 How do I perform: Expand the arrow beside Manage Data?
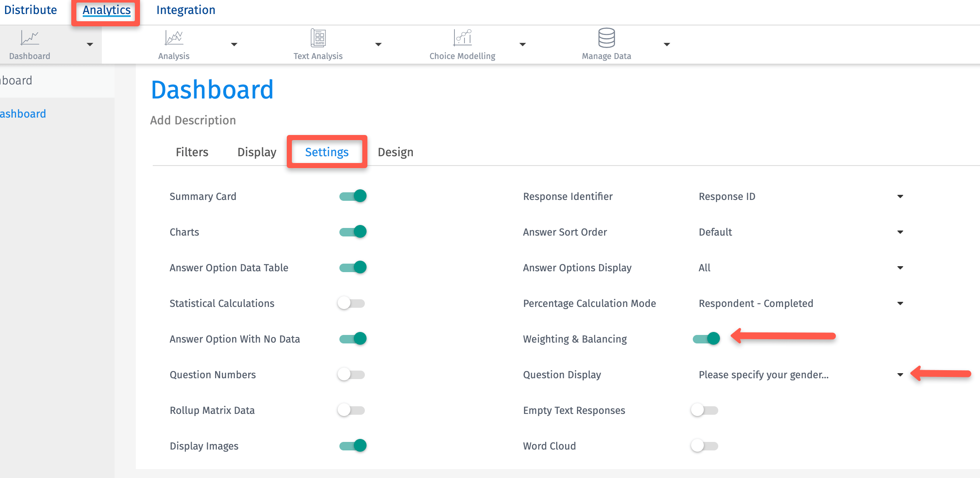coord(666,45)
